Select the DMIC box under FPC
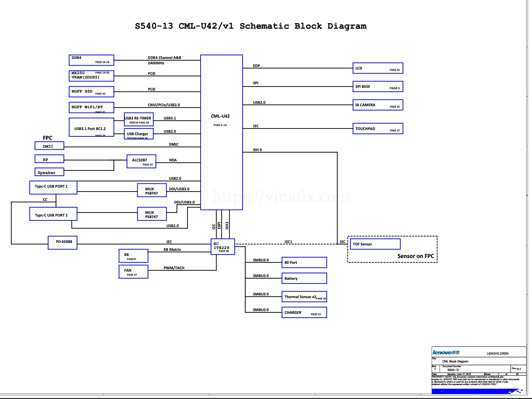 click(x=49, y=146)
